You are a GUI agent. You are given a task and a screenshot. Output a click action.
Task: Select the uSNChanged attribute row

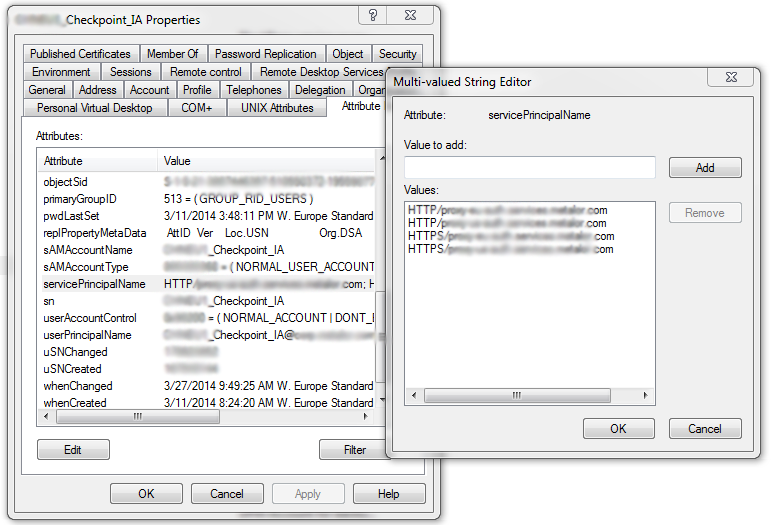(x=207, y=352)
